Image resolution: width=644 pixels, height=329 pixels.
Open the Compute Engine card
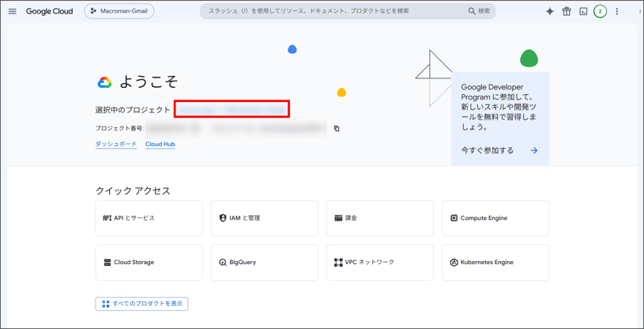click(x=495, y=218)
